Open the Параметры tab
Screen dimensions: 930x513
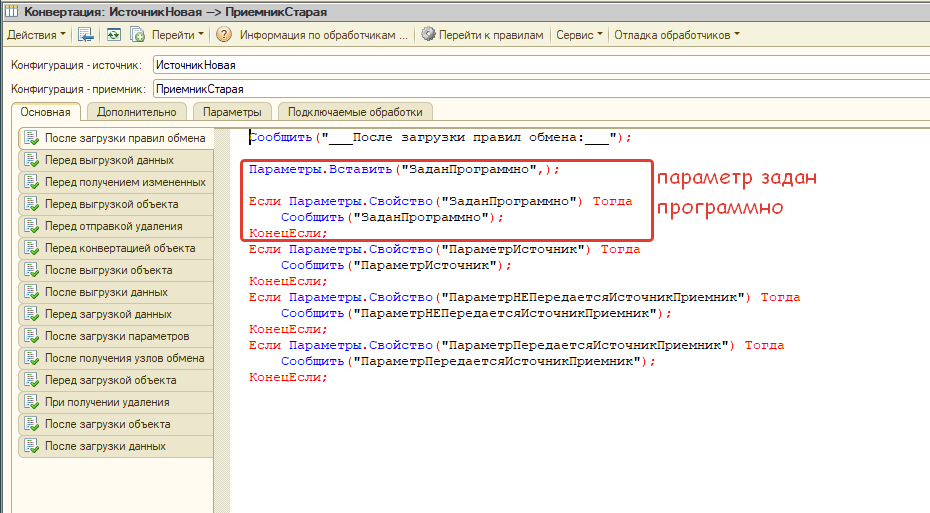(x=232, y=112)
